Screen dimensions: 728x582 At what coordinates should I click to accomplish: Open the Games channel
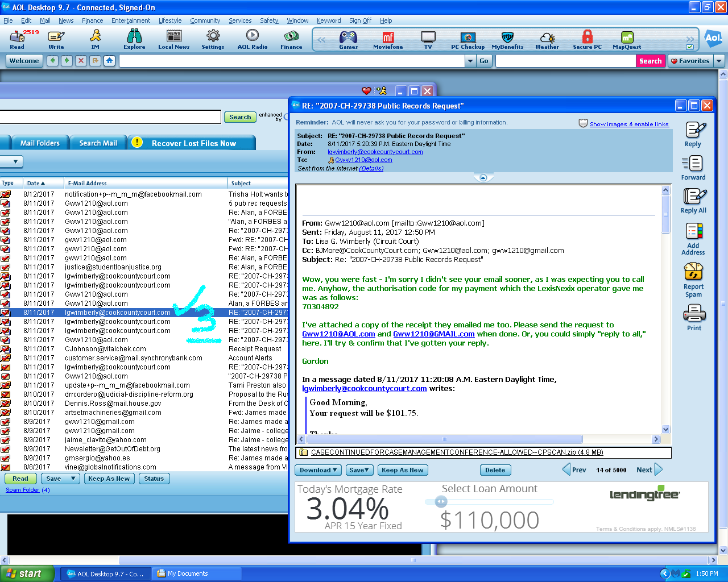click(x=348, y=39)
